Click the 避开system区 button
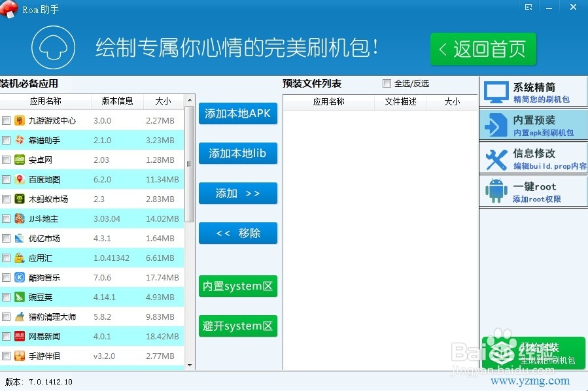 coord(237,326)
